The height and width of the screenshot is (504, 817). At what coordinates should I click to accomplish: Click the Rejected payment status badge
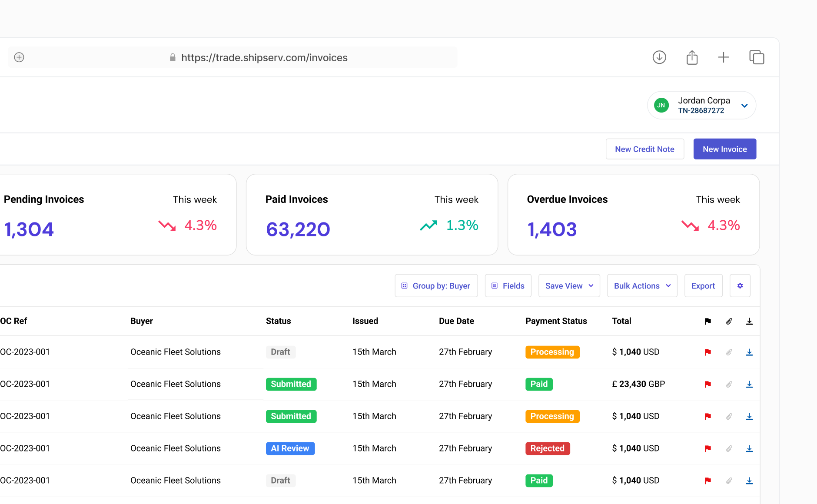[x=548, y=448]
